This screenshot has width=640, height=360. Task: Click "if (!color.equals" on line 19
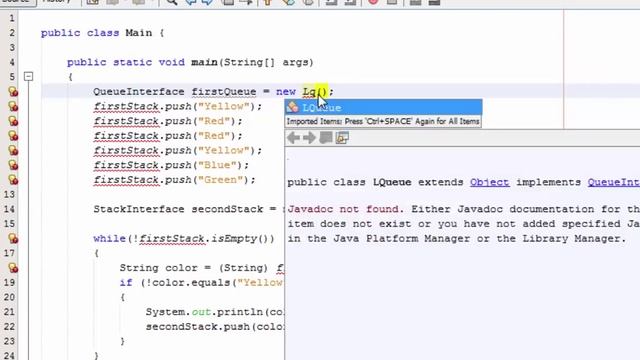click(x=175, y=282)
